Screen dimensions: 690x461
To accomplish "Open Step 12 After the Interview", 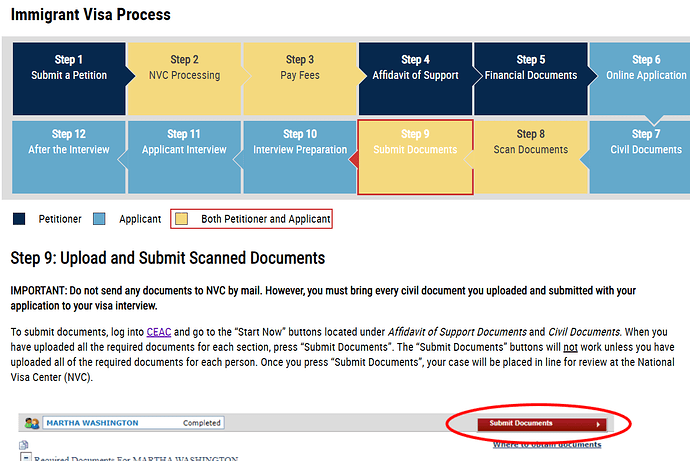I will (x=69, y=157).
